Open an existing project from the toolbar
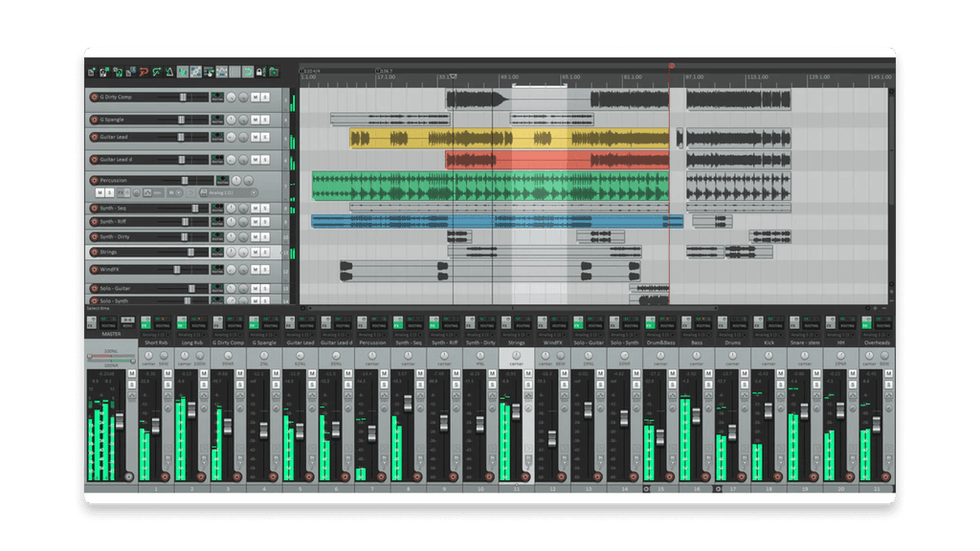 (104, 73)
